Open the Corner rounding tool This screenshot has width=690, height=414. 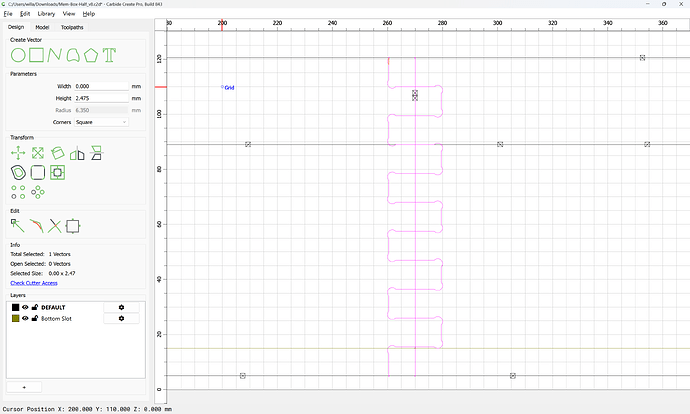(x=38, y=172)
